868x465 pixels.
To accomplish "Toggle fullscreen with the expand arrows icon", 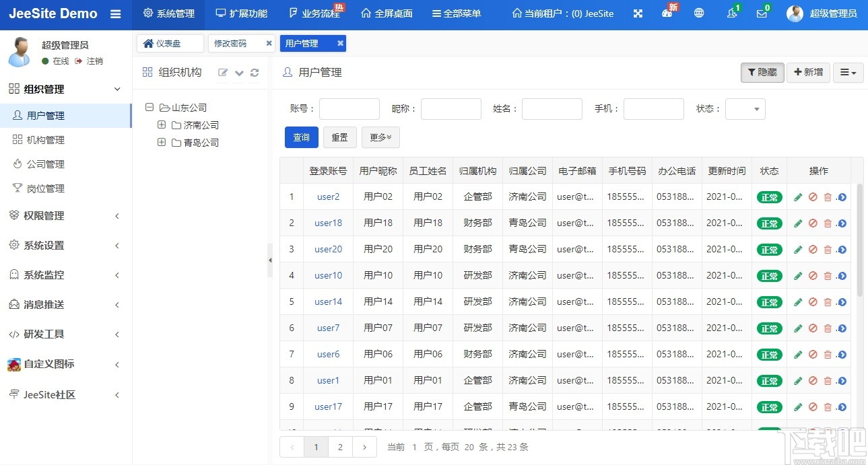I will click(x=637, y=13).
